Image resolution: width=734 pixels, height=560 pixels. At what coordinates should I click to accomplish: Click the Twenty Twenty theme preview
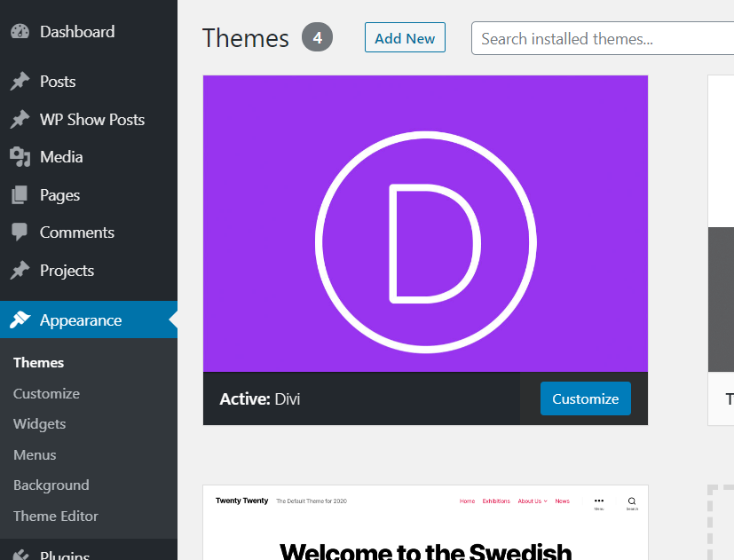(x=425, y=523)
